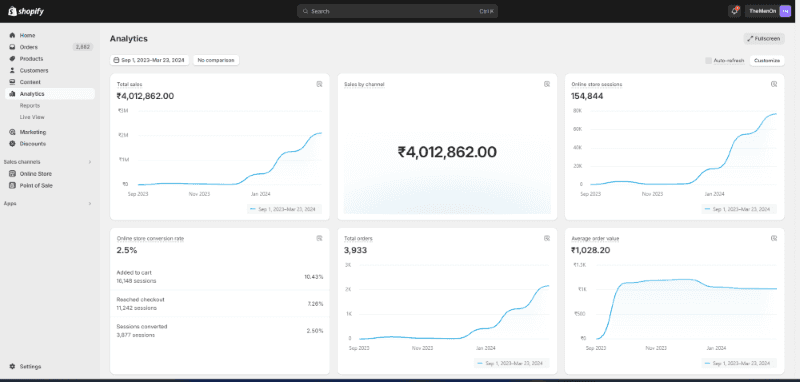Open Sales by channel report icon
800x382 pixels.
546,84
